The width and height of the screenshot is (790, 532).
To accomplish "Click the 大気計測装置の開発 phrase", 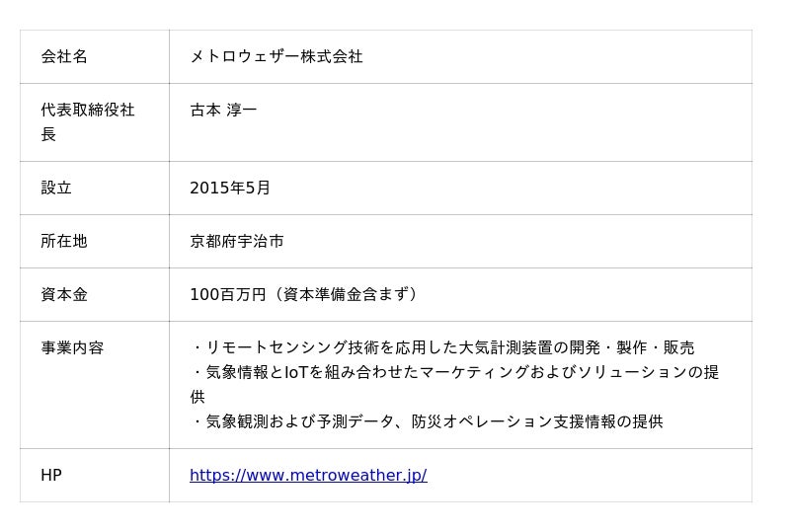I will pyautogui.click(x=529, y=347).
